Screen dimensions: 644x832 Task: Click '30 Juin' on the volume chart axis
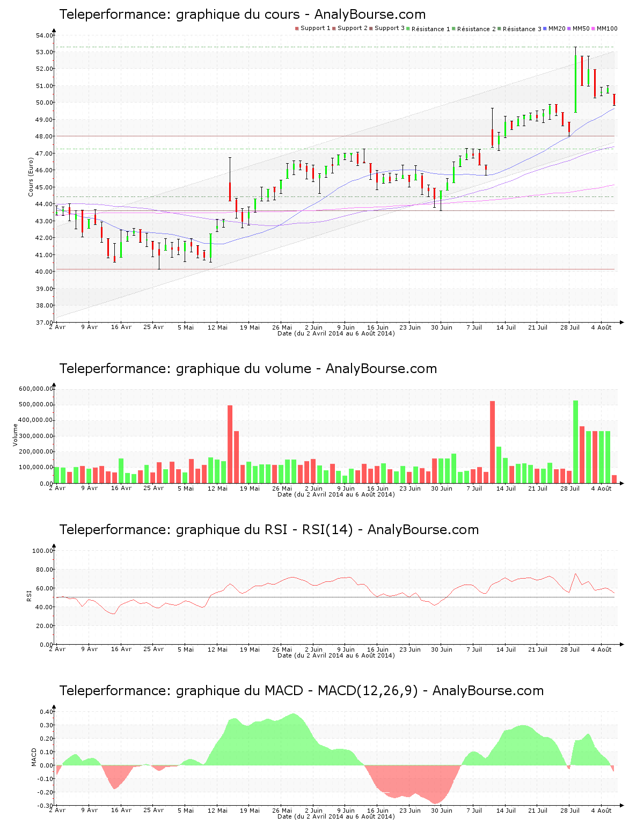442,488
